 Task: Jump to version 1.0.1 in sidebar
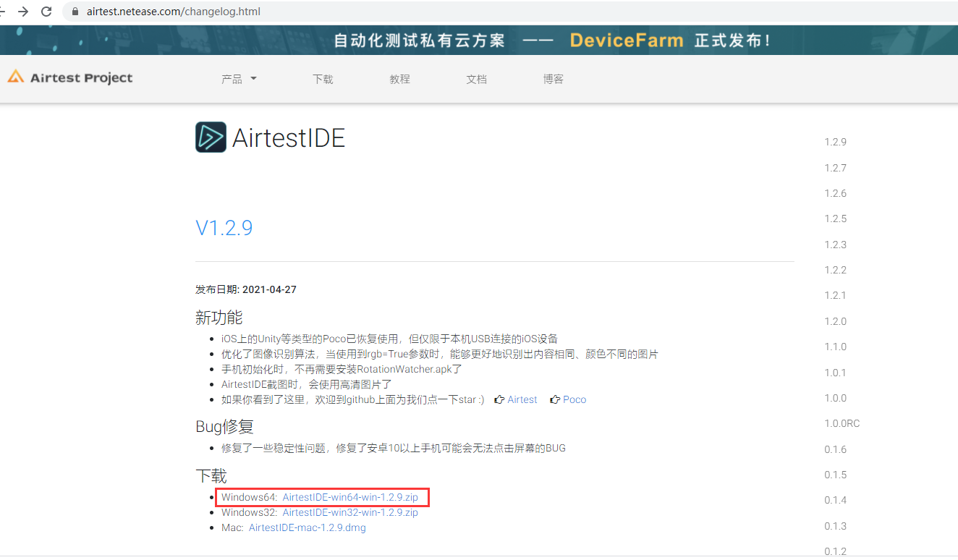point(835,373)
